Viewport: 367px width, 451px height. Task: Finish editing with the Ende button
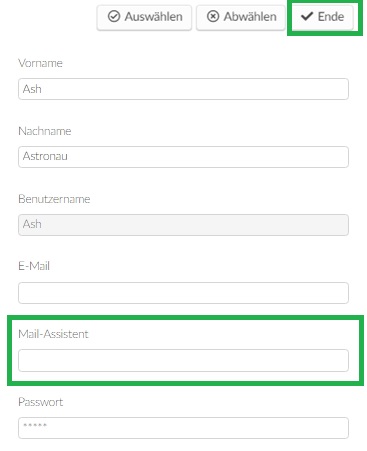(x=323, y=17)
